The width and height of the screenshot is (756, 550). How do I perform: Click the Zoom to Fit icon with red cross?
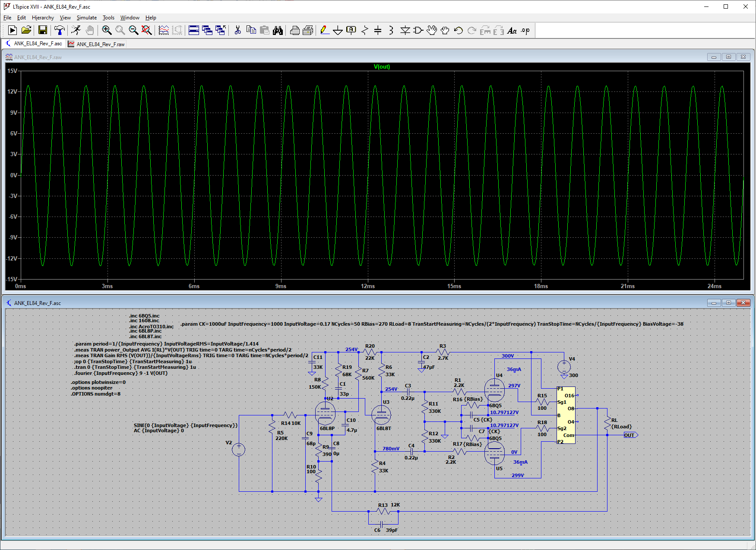pos(147,30)
